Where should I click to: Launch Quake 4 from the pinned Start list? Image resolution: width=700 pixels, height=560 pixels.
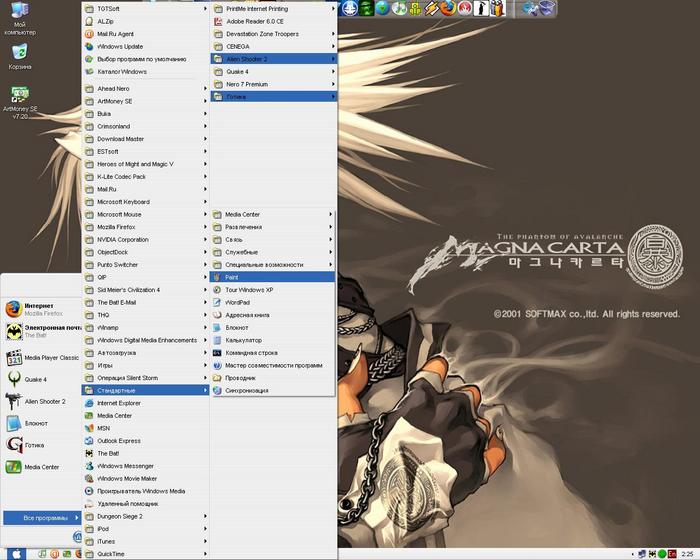click(42, 379)
